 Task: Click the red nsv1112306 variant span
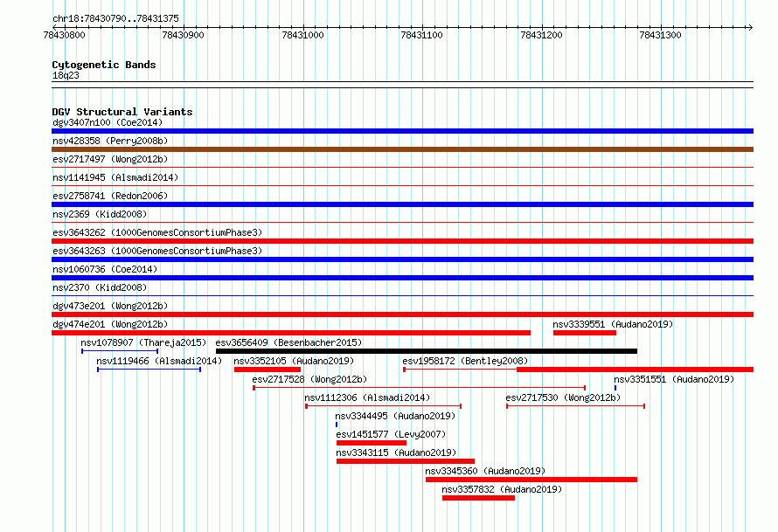click(384, 406)
